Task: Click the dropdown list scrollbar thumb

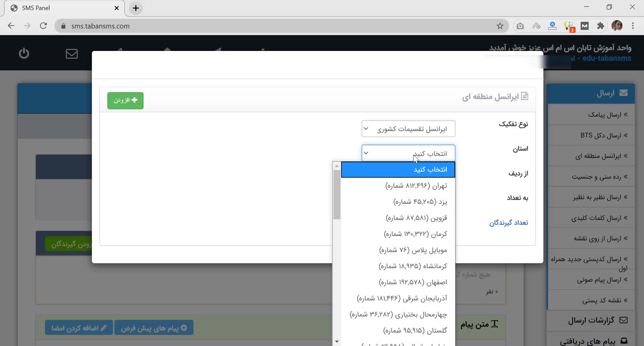Action: (337, 194)
